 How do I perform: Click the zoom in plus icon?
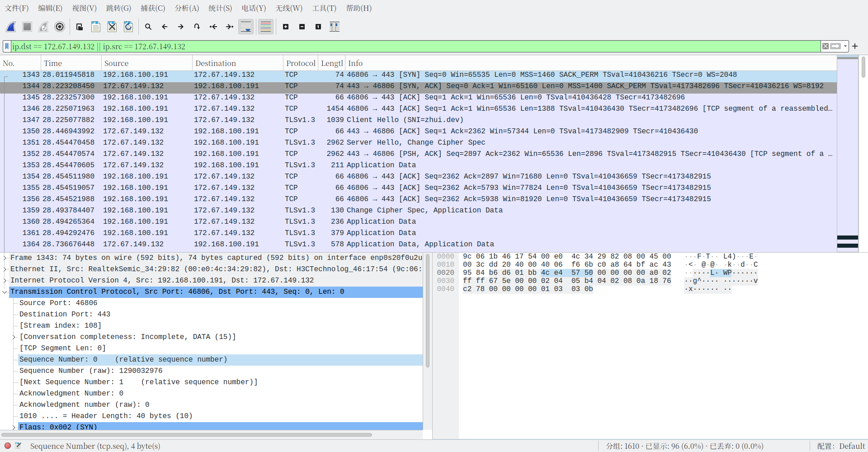point(286,27)
